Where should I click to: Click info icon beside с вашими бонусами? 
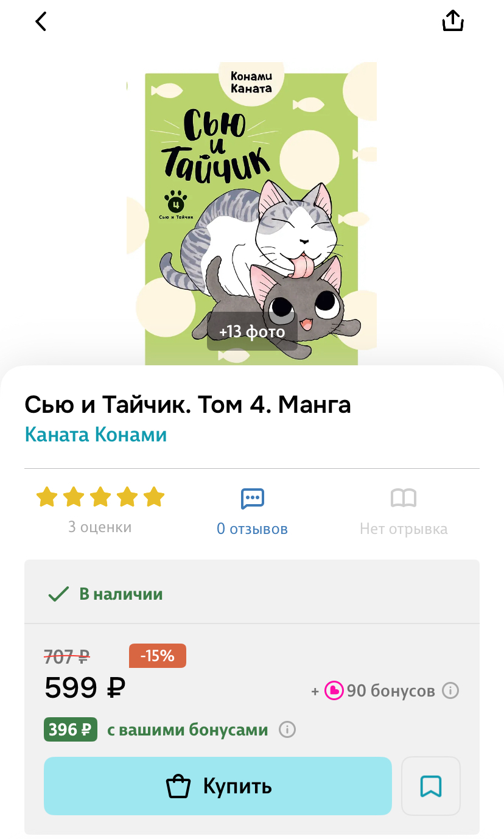(287, 729)
